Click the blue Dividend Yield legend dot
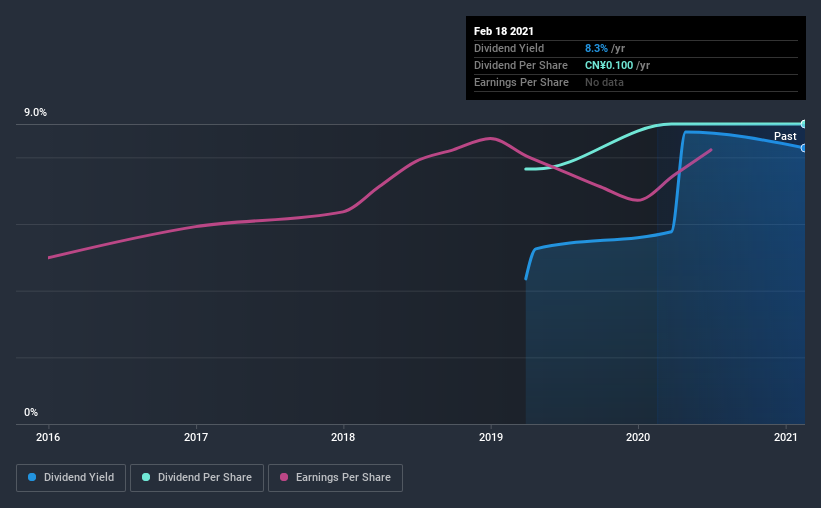 pos(32,477)
